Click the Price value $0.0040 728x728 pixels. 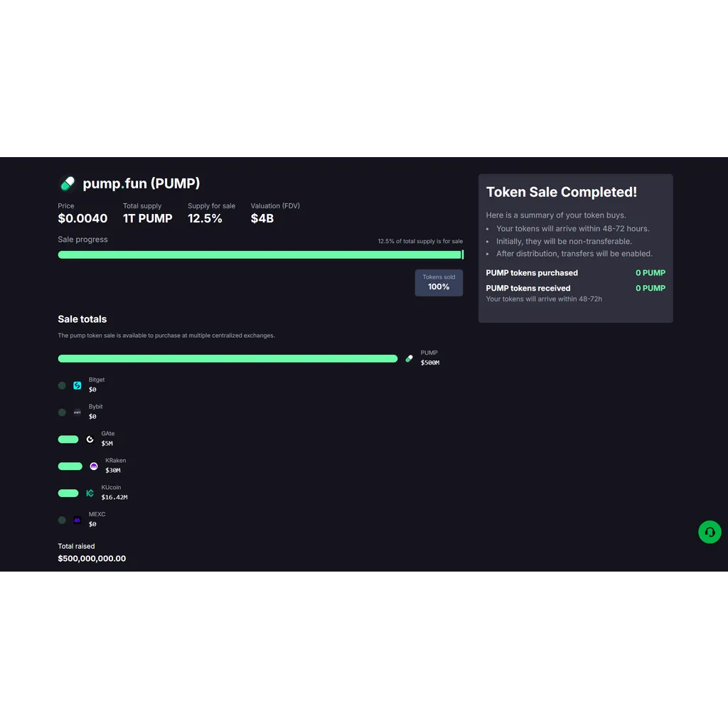82,218
